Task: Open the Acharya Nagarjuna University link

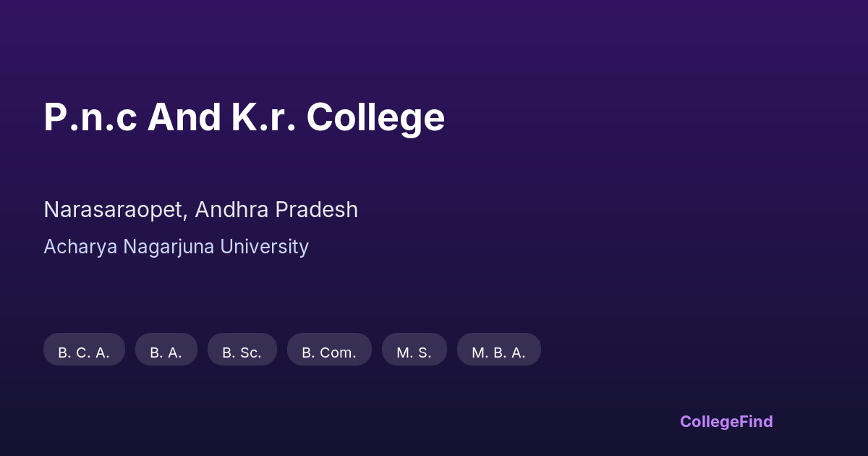Action: click(176, 247)
